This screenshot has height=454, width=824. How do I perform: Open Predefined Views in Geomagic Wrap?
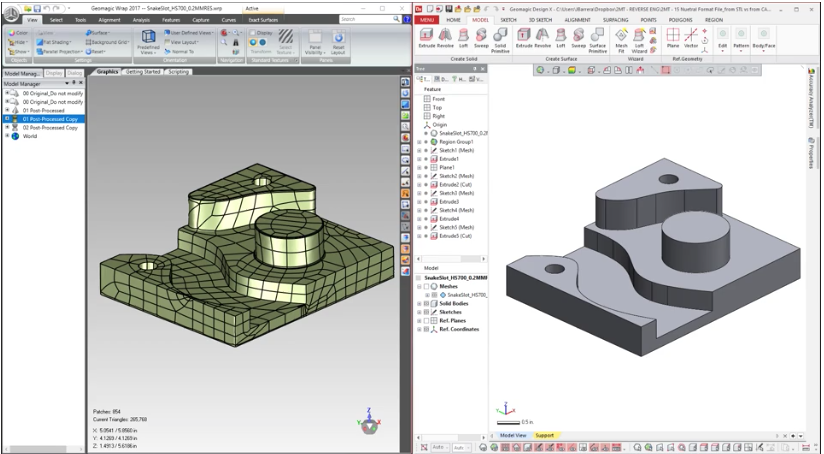click(x=148, y=42)
